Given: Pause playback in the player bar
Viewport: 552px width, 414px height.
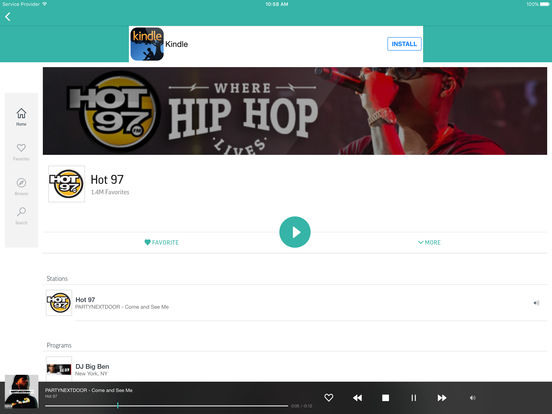Looking at the screenshot, I should 414,398.
